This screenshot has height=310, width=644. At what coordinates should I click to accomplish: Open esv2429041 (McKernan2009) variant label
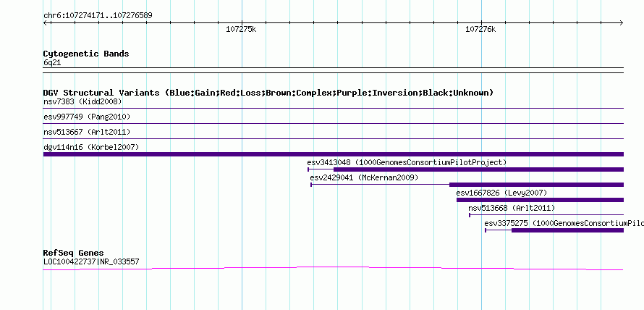coord(364,177)
